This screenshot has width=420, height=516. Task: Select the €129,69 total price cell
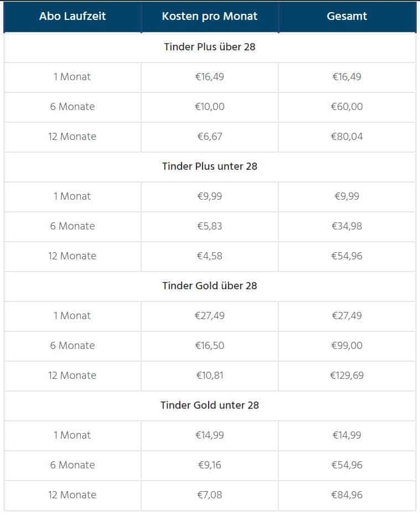(x=347, y=376)
